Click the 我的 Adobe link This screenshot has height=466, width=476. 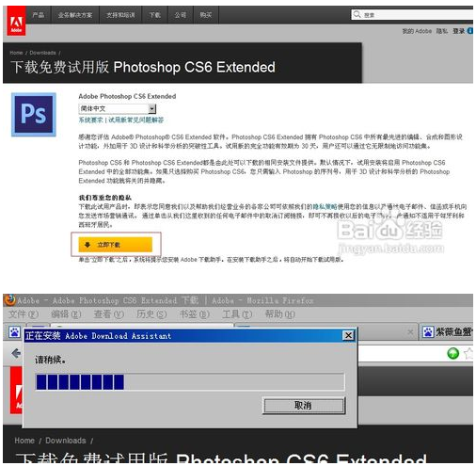(x=417, y=31)
